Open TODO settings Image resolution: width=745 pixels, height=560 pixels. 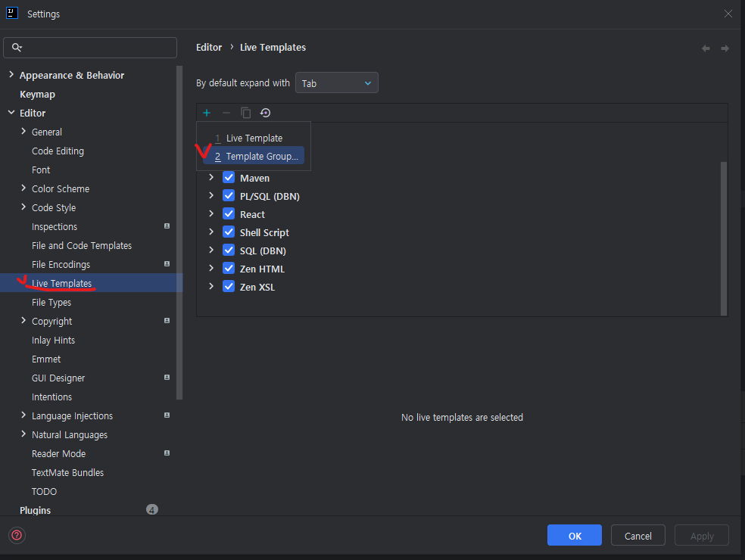point(44,492)
